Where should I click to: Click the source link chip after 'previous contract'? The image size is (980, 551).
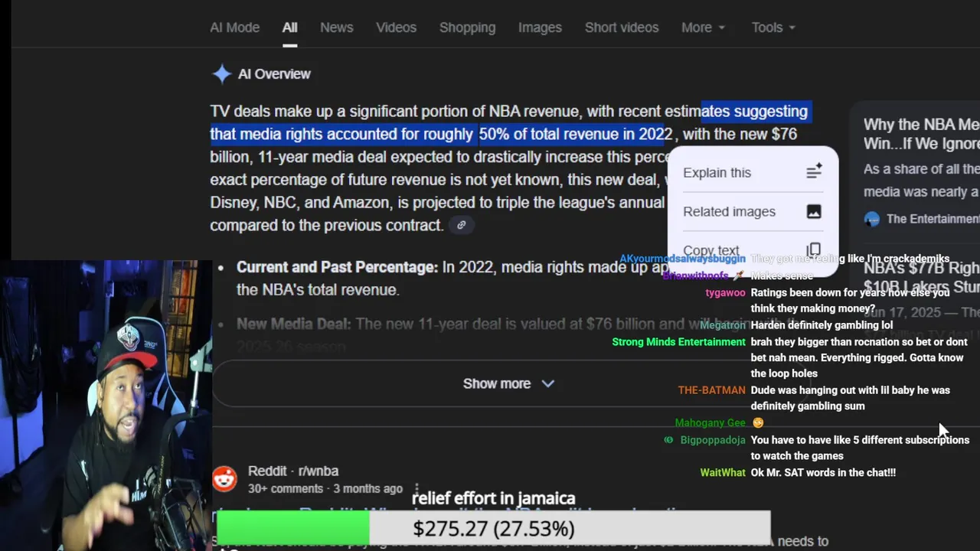(x=461, y=225)
